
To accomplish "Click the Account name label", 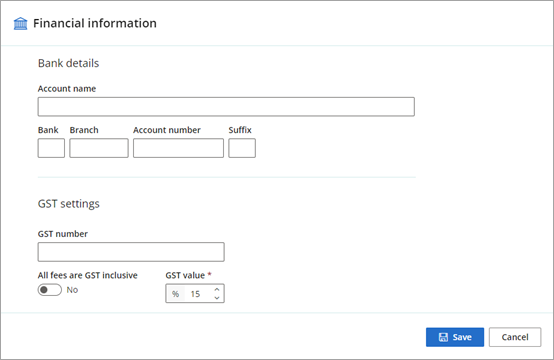I will [x=67, y=89].
